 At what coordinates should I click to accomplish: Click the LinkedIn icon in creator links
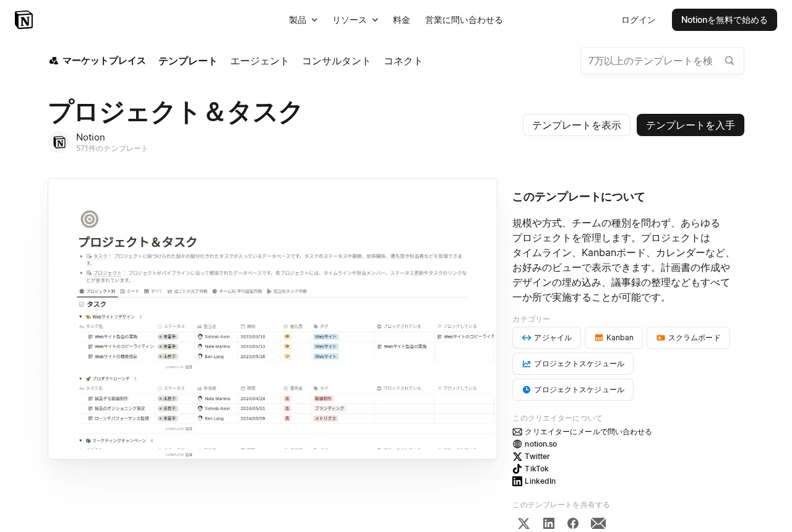(x=517, y=481)
